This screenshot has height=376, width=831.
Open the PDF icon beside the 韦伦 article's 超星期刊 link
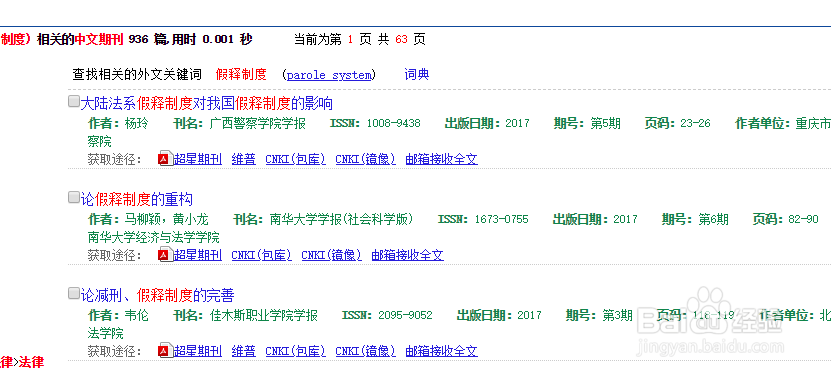[166, 351]
